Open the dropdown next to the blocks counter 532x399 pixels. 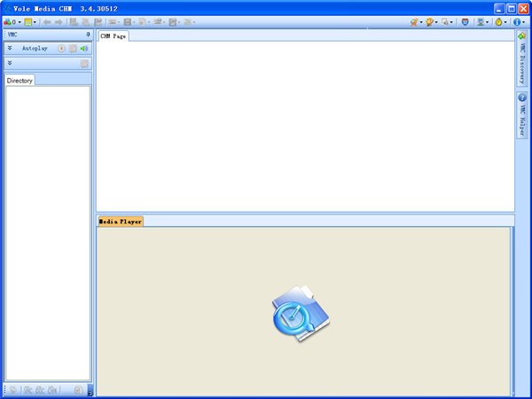pos(20,22)
